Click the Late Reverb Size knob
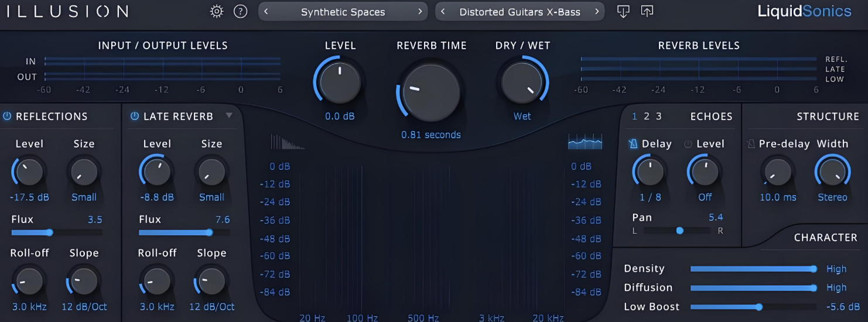The width and height of the screenshot is (868, 322). point(211,172)
